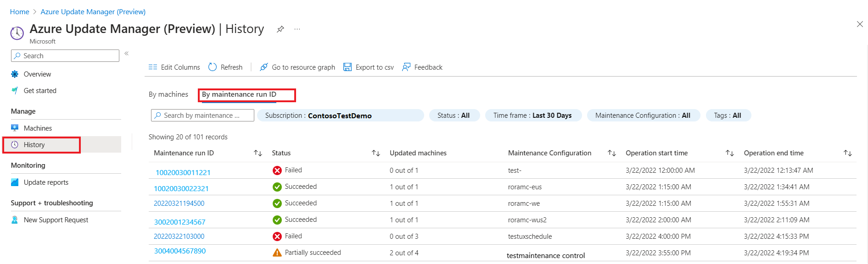
Task: Click the Export to csv icon
Action: (347, 67)
